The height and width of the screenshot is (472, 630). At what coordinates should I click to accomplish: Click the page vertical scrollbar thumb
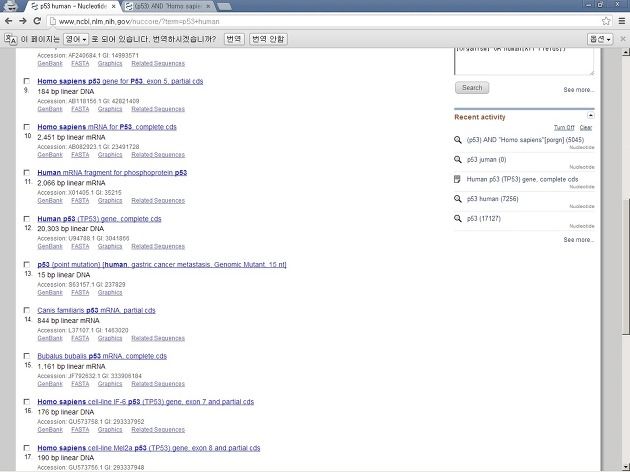(625, 265)
